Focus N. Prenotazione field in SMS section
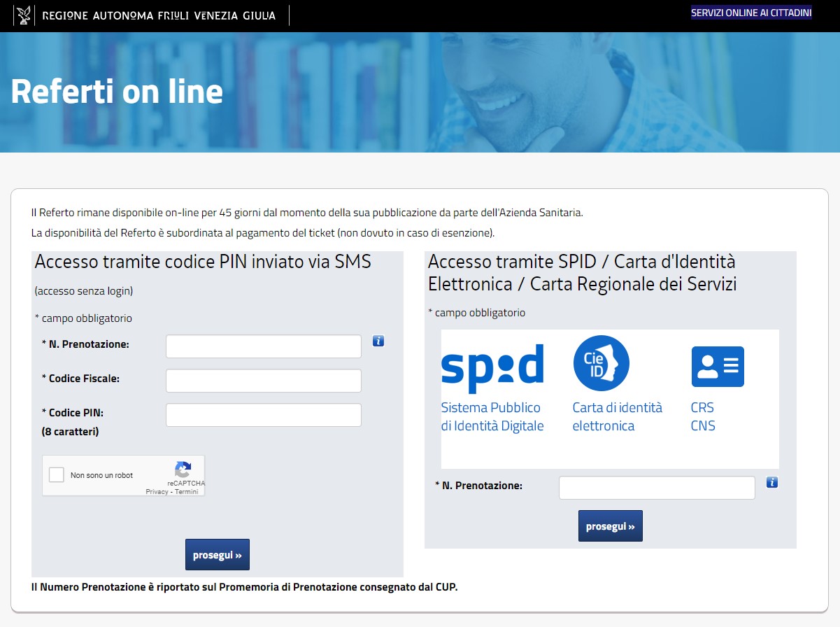Image resolution: width=840 pixels, height=627 pixels. [263, 346]
